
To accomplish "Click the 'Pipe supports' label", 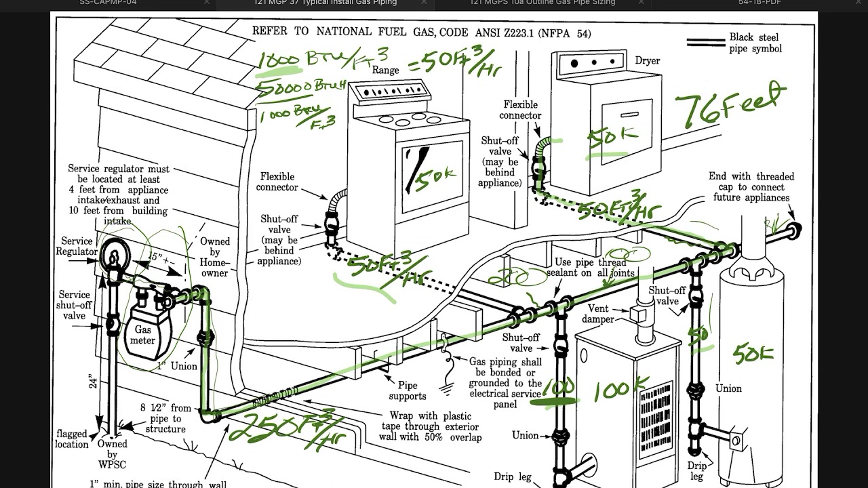I will coord(408,391).
